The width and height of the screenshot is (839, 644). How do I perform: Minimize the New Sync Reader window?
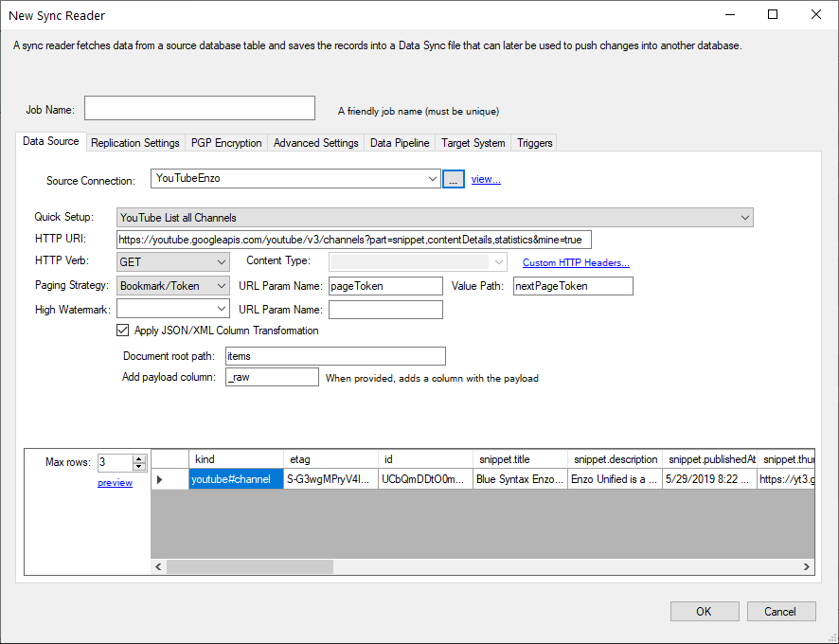(x=730, y=14)
